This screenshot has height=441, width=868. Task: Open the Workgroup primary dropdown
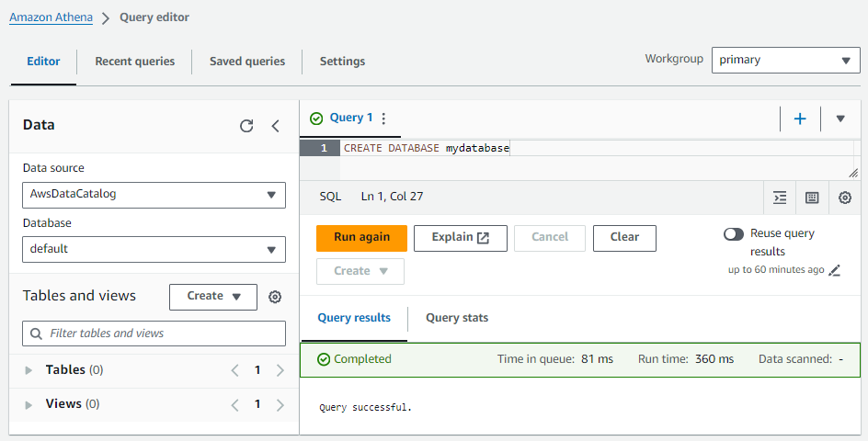pyautogui.click(x=786, y=60)
